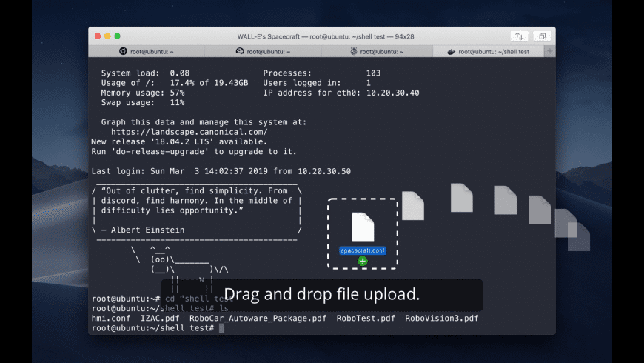Click RoboCar_Autoware_Package.pdf in the listing

pyautogui.click(x=258, y=319)
